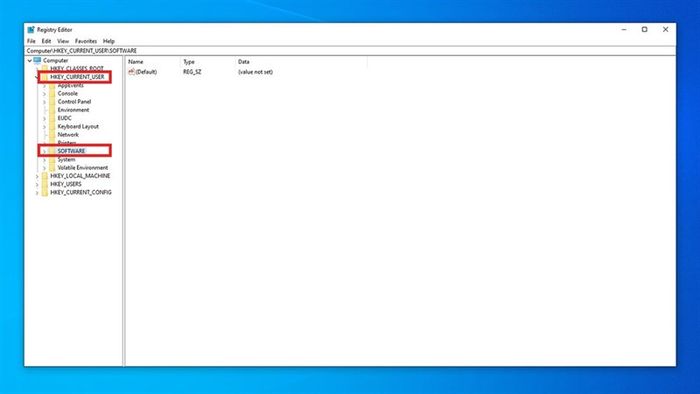
Task: Select the Console key label
Action: [x=68, y=93]
